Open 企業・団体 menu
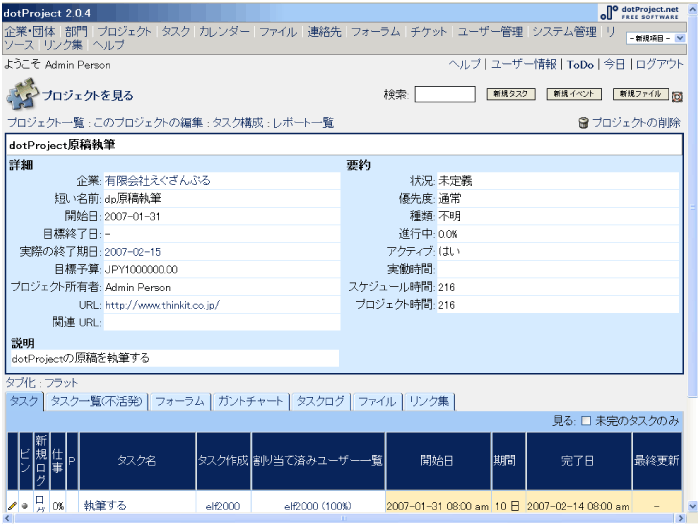 (x=30, y=32)
